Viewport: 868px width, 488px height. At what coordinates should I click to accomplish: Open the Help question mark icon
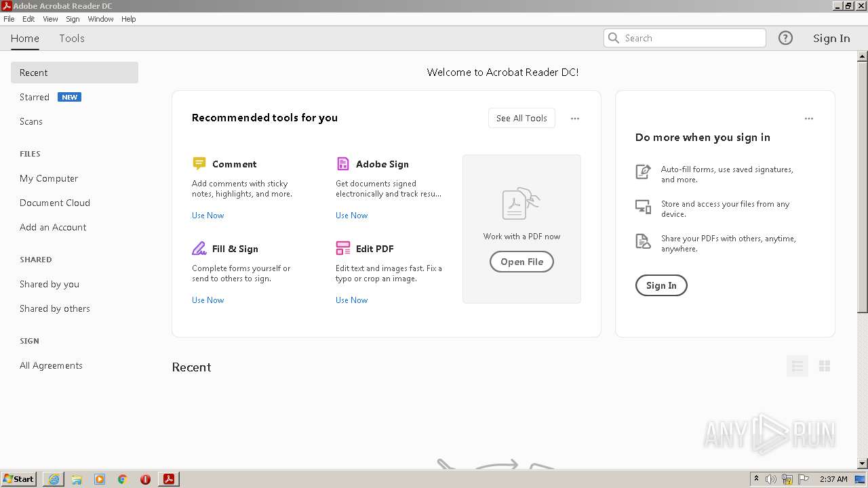point(785,38)
